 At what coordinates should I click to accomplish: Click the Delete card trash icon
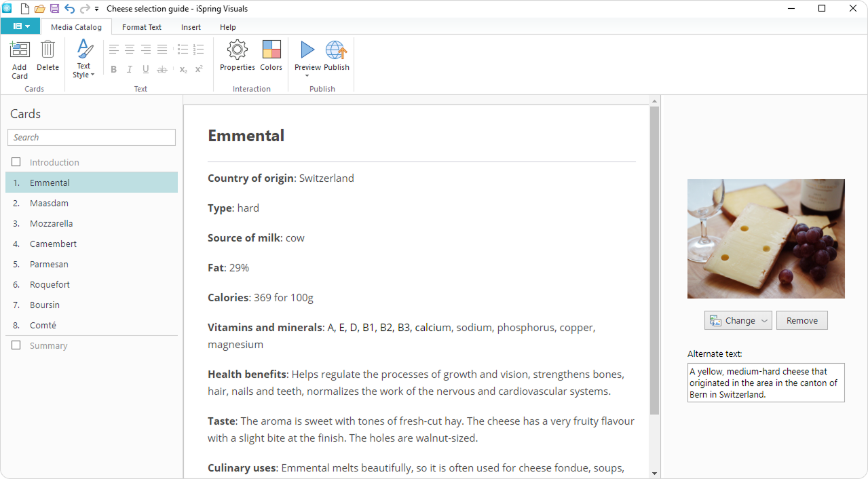click(x=48, y=50)
